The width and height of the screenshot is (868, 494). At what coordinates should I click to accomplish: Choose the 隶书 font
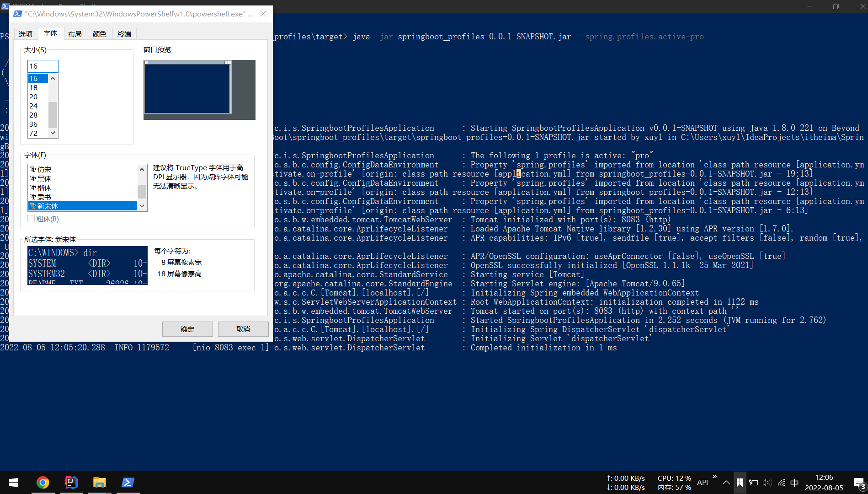click(82, 197)
